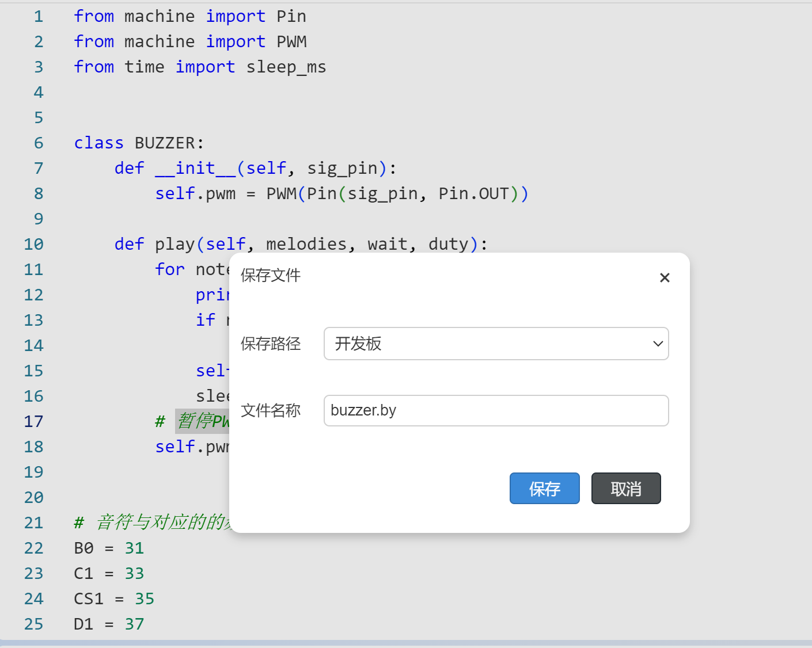Place cursor on 'from machine import PWM' line
This screenshot has height=648, width=812.
coord(190,41)
